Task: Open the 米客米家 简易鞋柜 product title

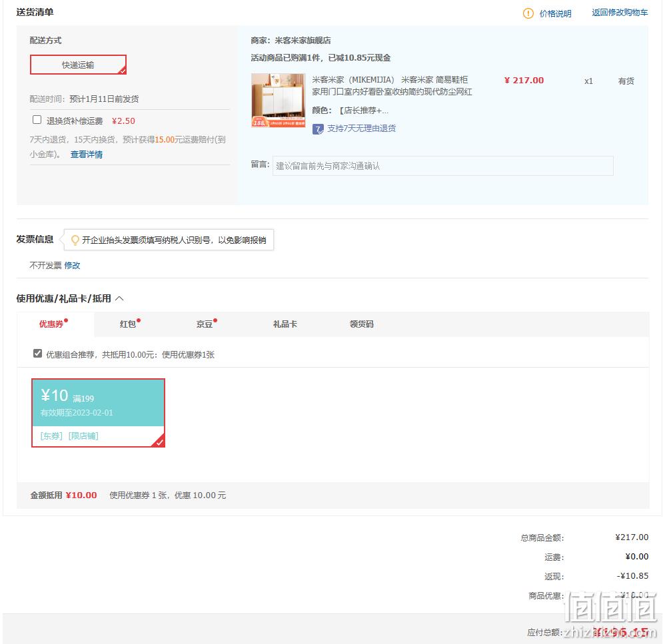Action: coord(392,86)
